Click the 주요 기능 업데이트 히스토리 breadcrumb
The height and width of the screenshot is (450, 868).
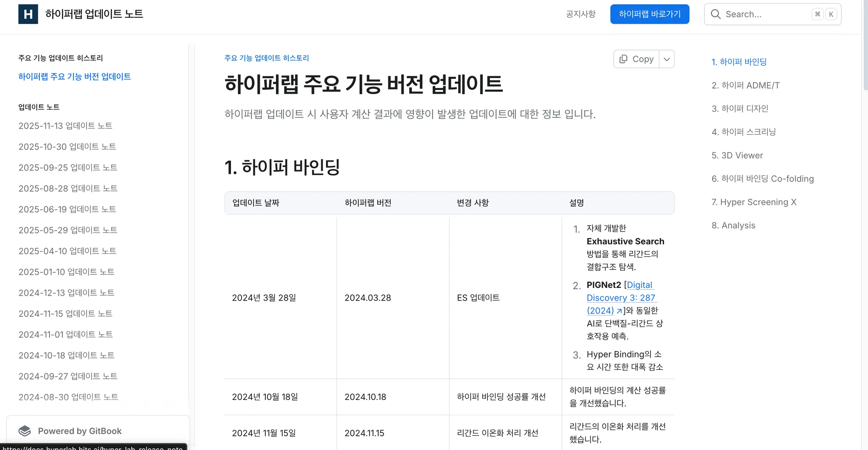pyautogui.click(x=267, y=58)
